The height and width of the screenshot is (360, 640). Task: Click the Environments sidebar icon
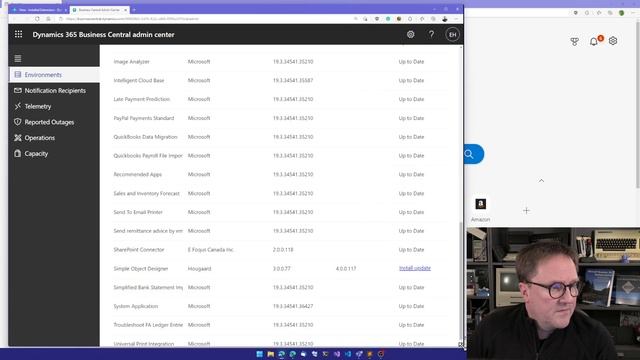18,75
